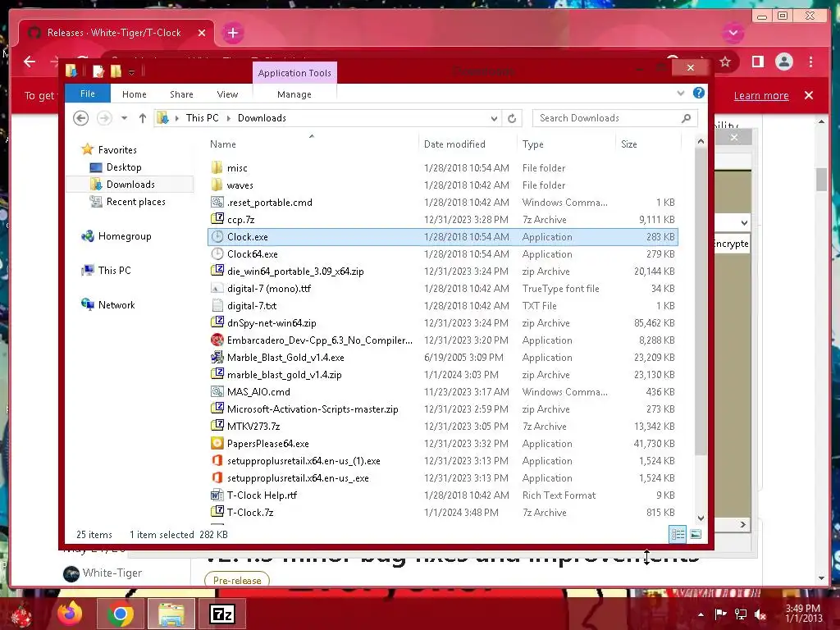Switch to details view layout icon
840x630 pixels.
pyautogui.click(x=677, y=534)
